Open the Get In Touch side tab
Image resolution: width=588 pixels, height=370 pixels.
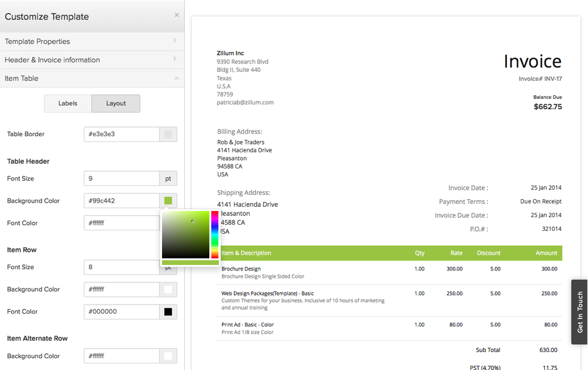tap(580, 312)
